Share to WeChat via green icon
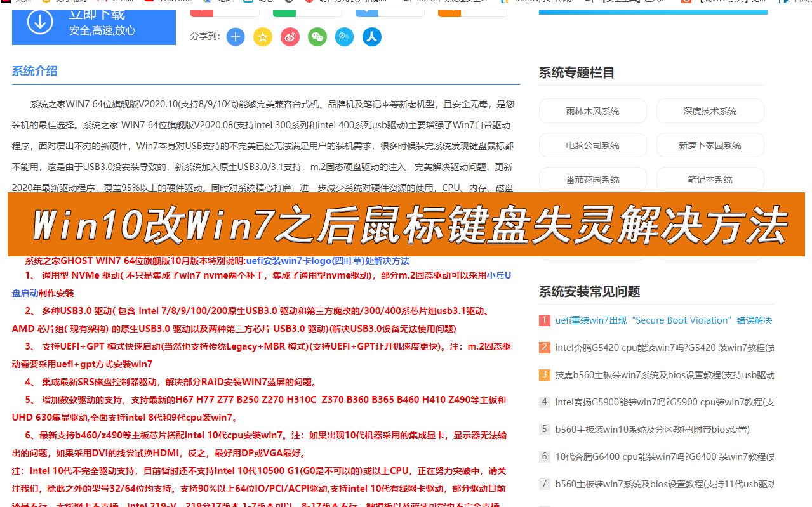Screen dimensions: 812x507 [x=317, y=37]
